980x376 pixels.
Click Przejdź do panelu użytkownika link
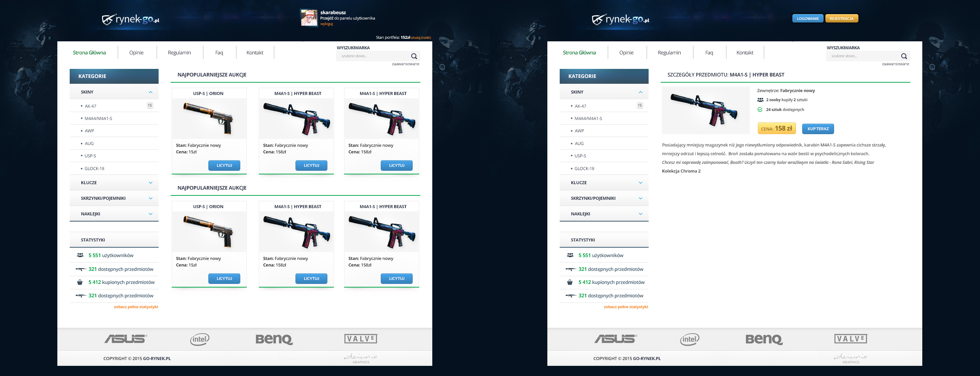(347, 18)
